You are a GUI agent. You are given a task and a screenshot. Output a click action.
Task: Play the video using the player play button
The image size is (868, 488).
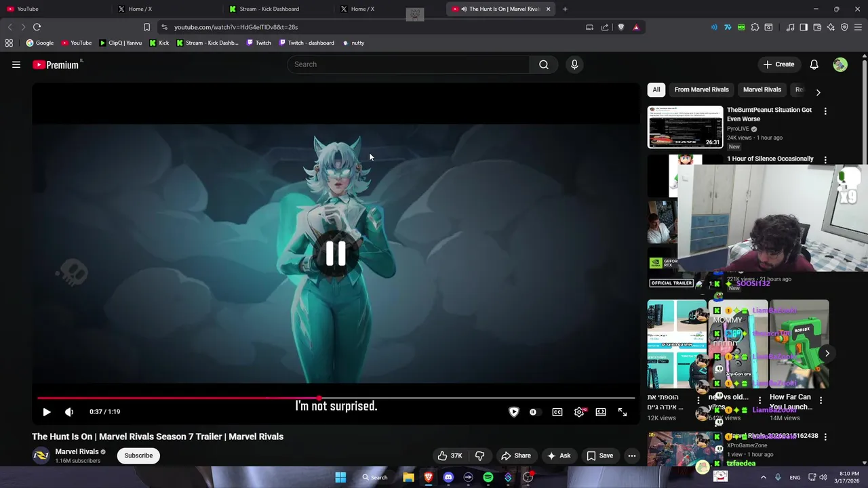[47, 412]
